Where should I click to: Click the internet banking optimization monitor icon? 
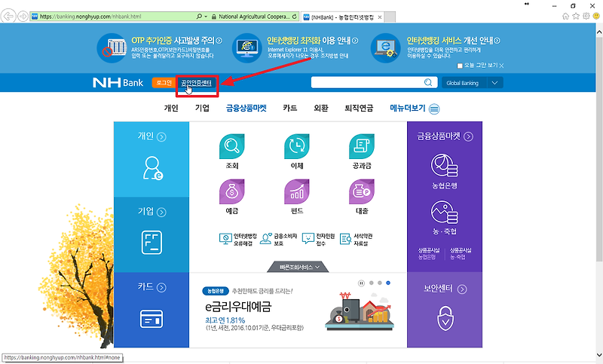(247, 48)
